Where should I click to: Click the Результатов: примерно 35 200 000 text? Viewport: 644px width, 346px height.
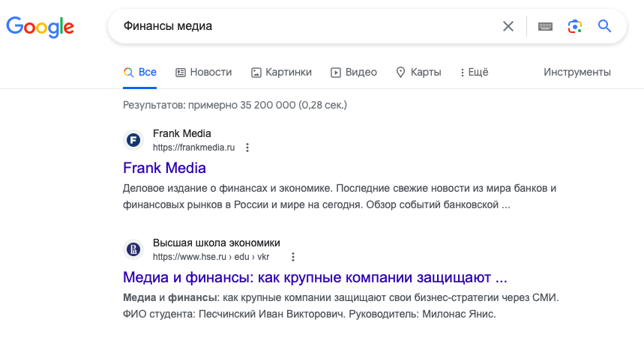235,105
